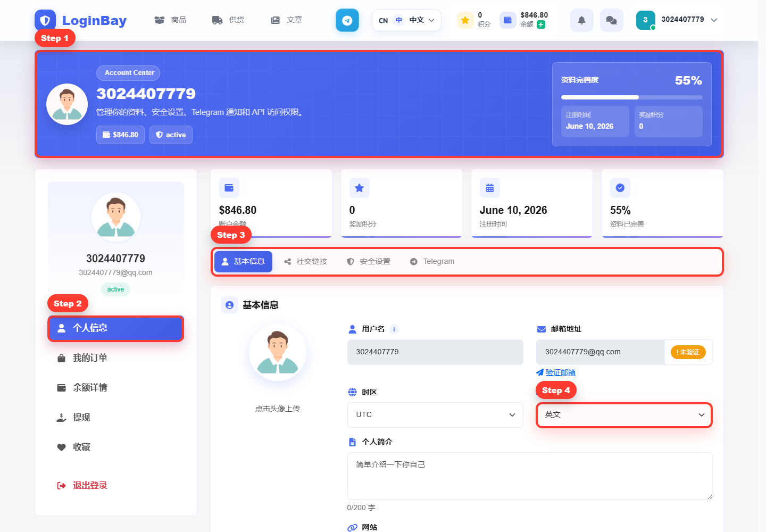Screen dimensions: 766x532
Task: Click the 未验证 warning badge
Action: [x=688, y=352]
